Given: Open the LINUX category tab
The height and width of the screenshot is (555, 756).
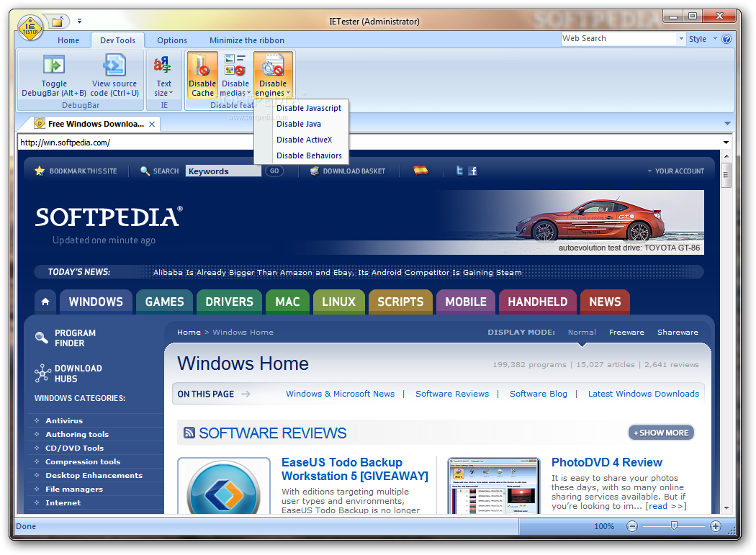Looking at the screenshot, I should 338,302.
